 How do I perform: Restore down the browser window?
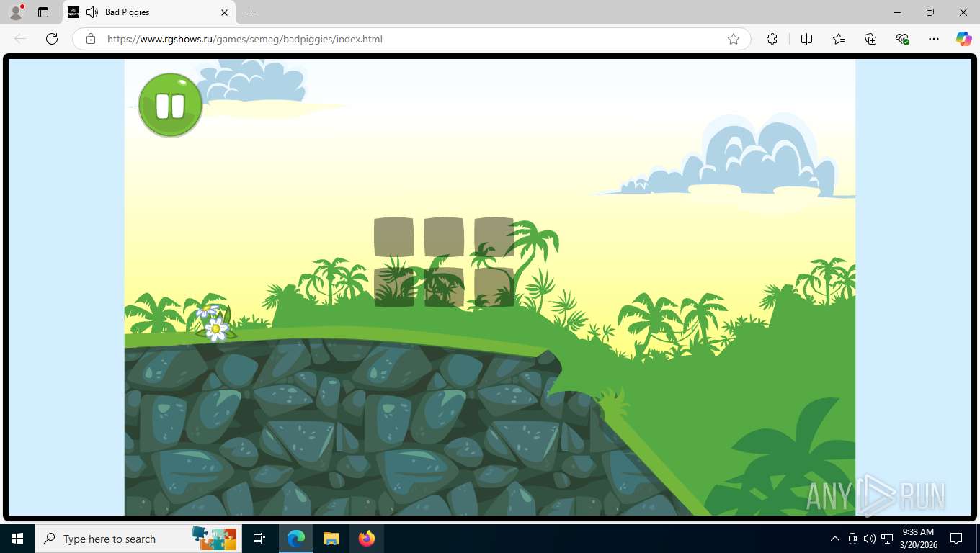click(930, 12)
